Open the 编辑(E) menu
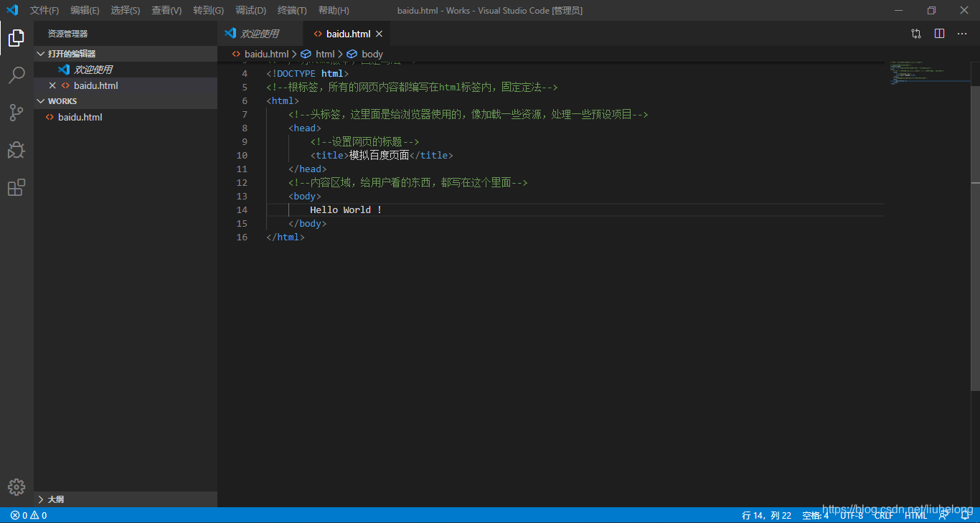The height and width of the screenshot is (523, 980). (85, 10)
